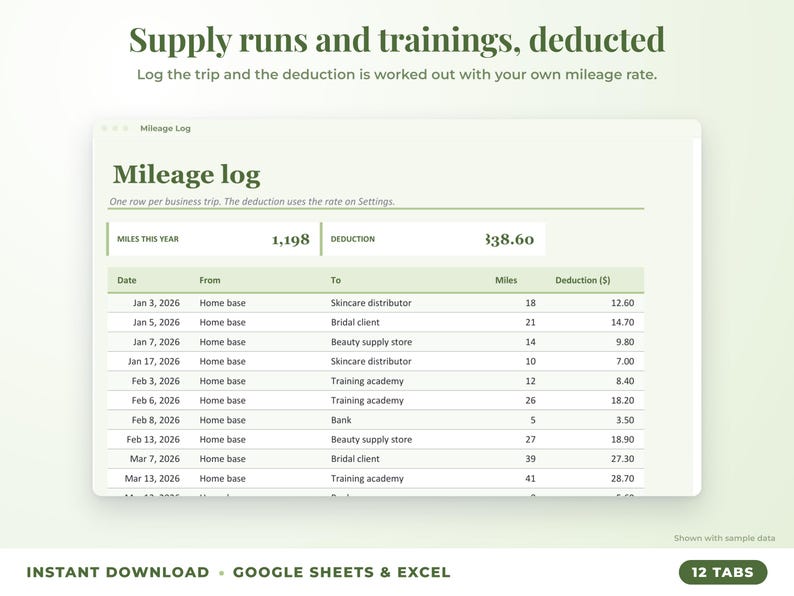Click Beauty supply store in Feb 13 row
794x596 pixels.
point(371,439)
